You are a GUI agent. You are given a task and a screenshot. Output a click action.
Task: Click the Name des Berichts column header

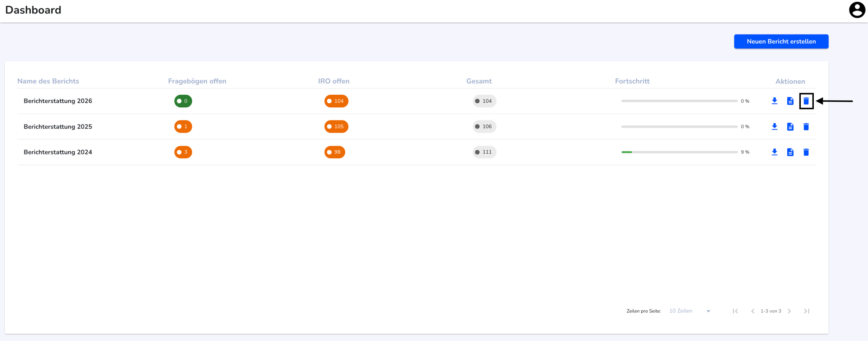coord(48,81)
